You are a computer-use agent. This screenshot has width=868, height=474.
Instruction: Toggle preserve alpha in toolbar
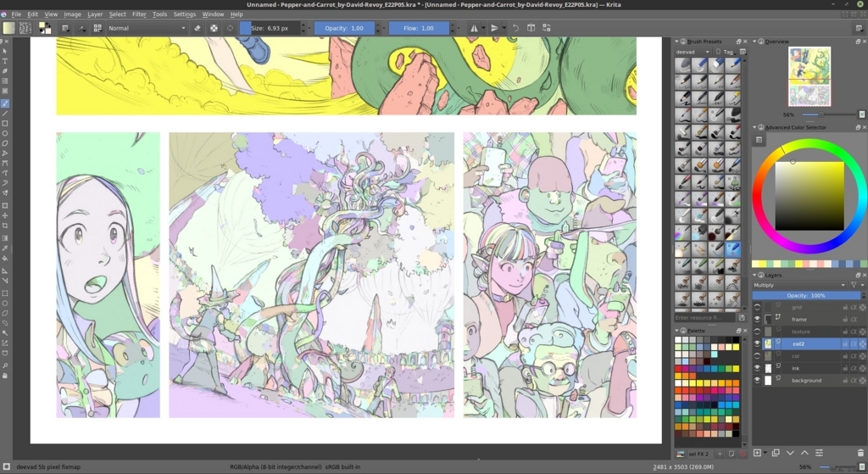214,28
